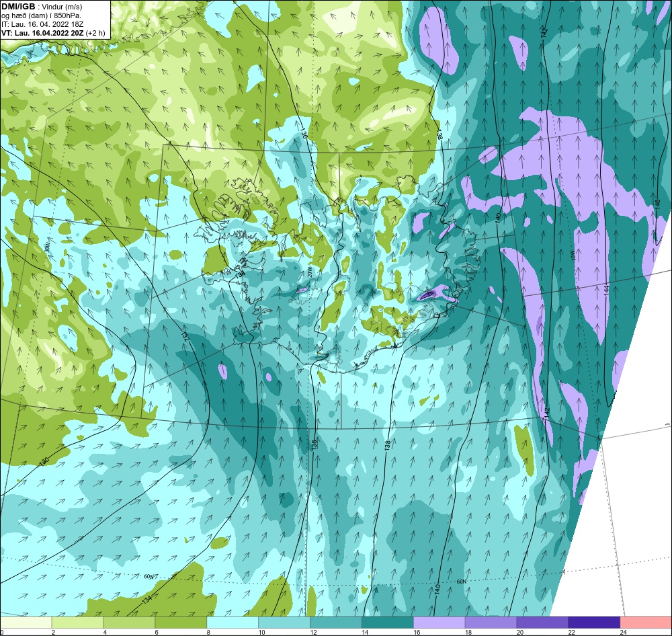This screenshot has width=672, height=636.
Task: Pick the olive green 6–8 m/s legend swatch
Action: pos(181,622)
